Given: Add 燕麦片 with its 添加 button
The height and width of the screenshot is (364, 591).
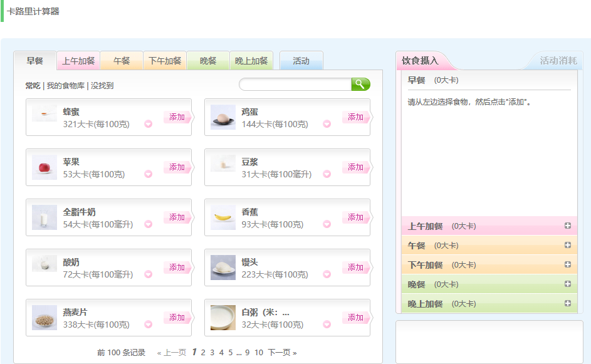Looking at the screenshot, I should point(177,318).
